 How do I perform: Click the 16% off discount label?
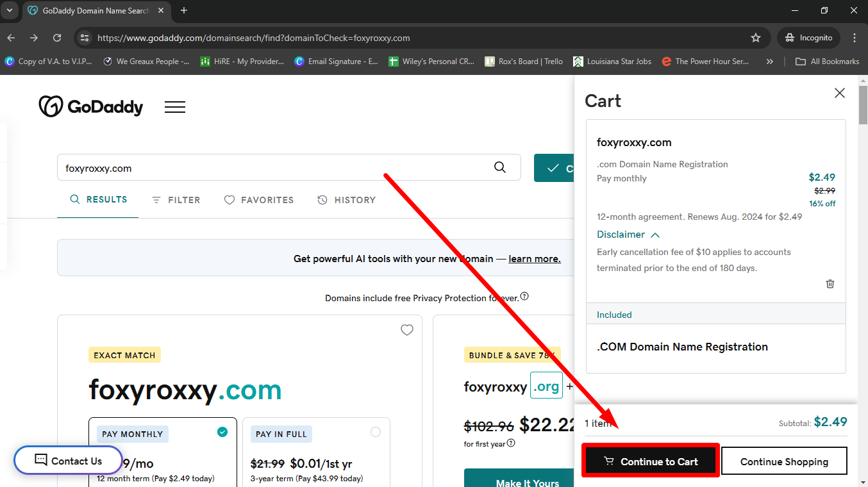[822, 204]
